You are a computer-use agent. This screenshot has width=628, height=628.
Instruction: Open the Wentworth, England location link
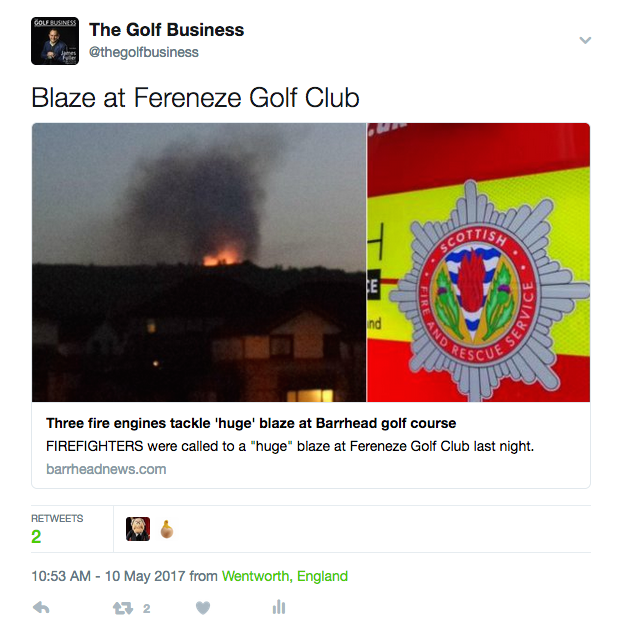coord(285,576)
